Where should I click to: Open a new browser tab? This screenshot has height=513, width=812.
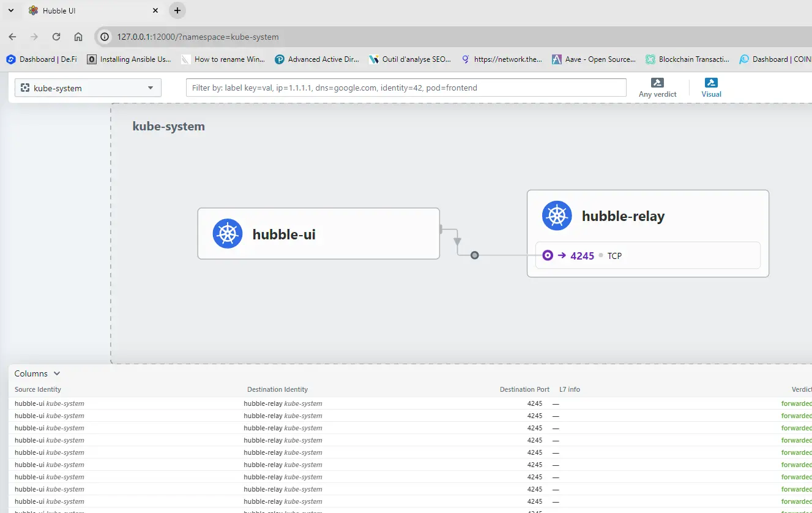177,10
